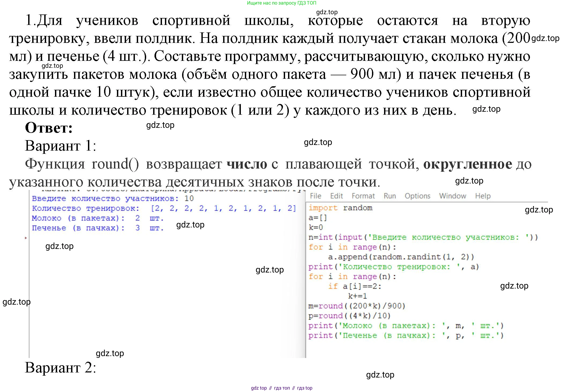Click the print('Печенье (в пачках): ' line

pyautogui.click(x=406, y=335)
